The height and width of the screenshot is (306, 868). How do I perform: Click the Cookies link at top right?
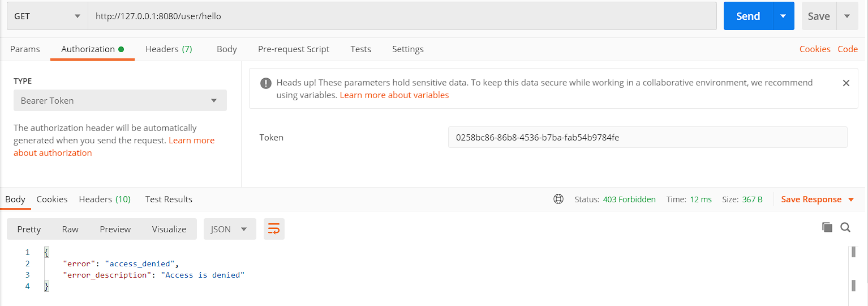[x=815, y=49]
